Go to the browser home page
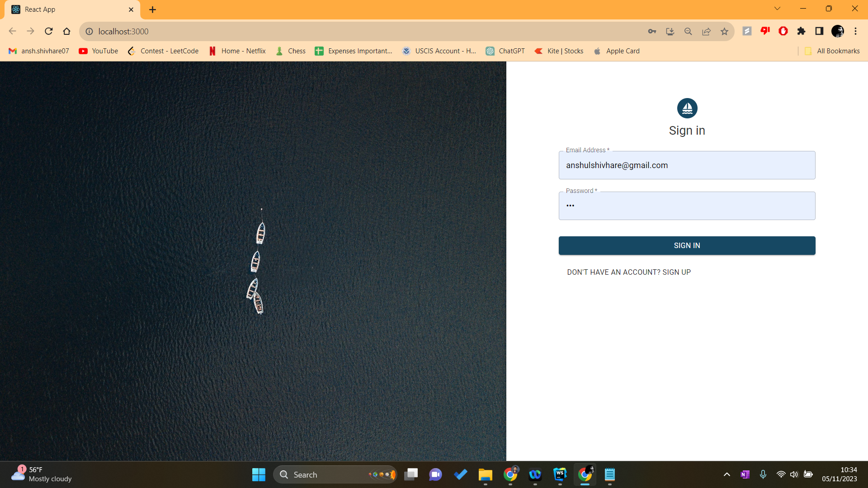 click(67, 31)
